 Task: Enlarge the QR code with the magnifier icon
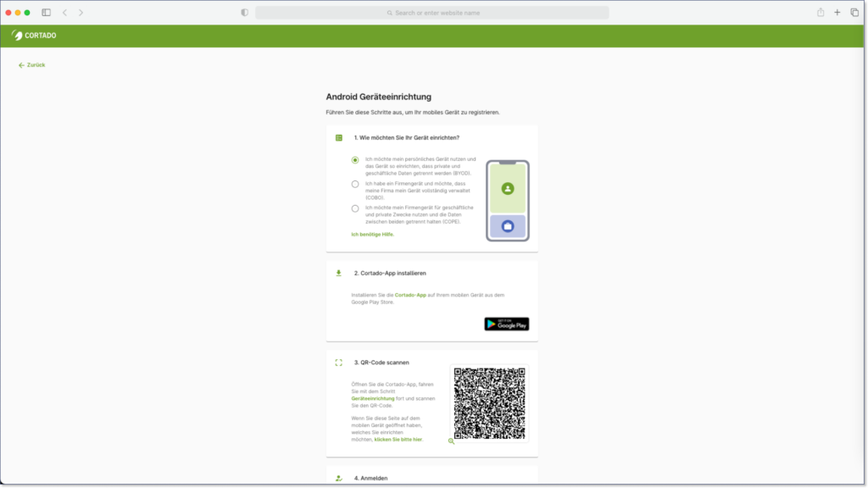pos(451,441)
